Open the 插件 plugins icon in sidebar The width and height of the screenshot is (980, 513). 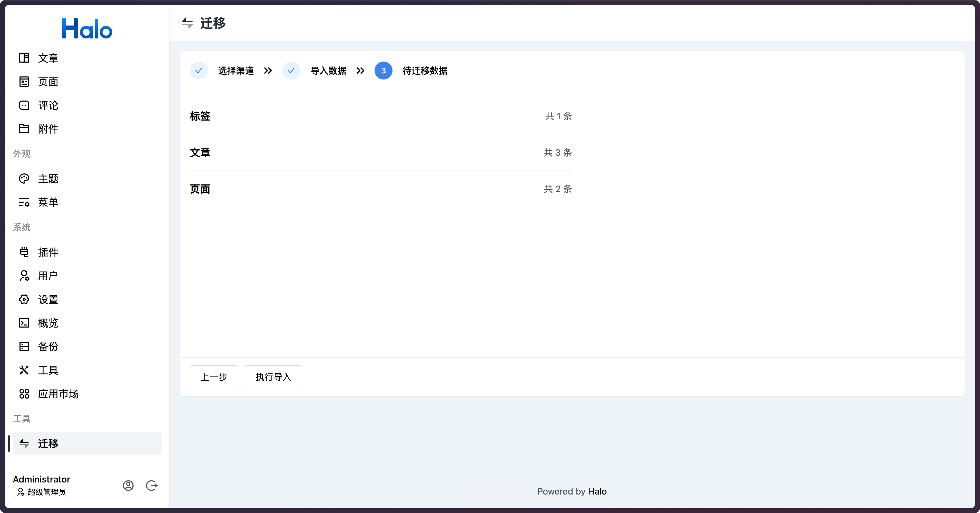tap(24, 252)
